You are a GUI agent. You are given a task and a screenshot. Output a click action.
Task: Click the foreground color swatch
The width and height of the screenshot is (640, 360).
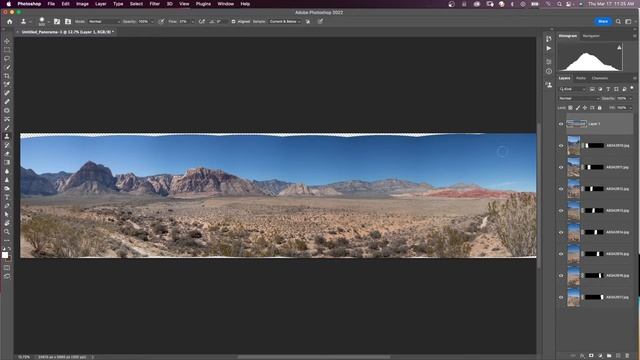(5, 255)
